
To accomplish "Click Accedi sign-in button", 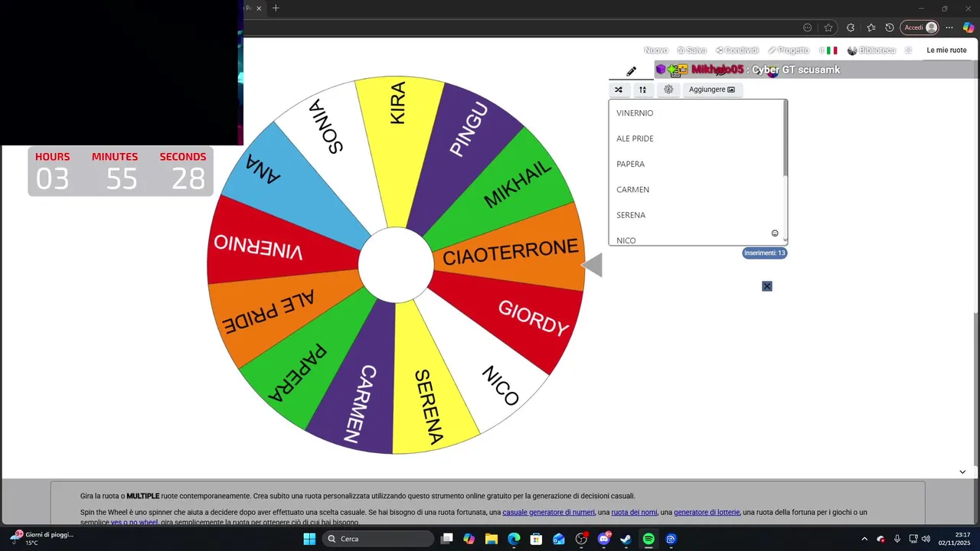I will [x=920, y=28].
